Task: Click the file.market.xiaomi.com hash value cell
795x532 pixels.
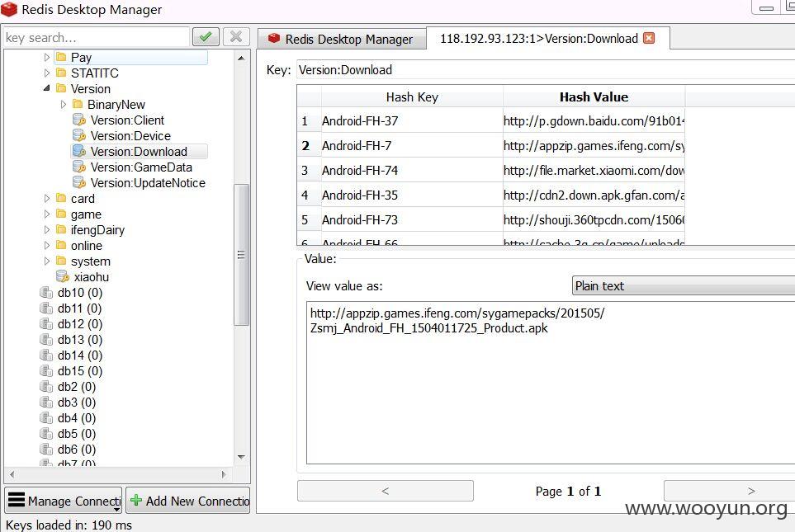Action: point(594,170)
